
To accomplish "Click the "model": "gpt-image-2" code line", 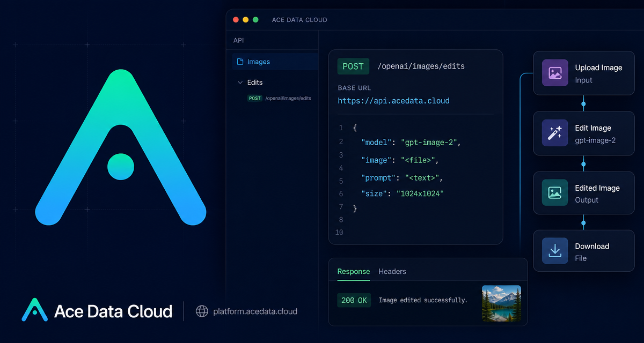I will click(x=411, y=143).
